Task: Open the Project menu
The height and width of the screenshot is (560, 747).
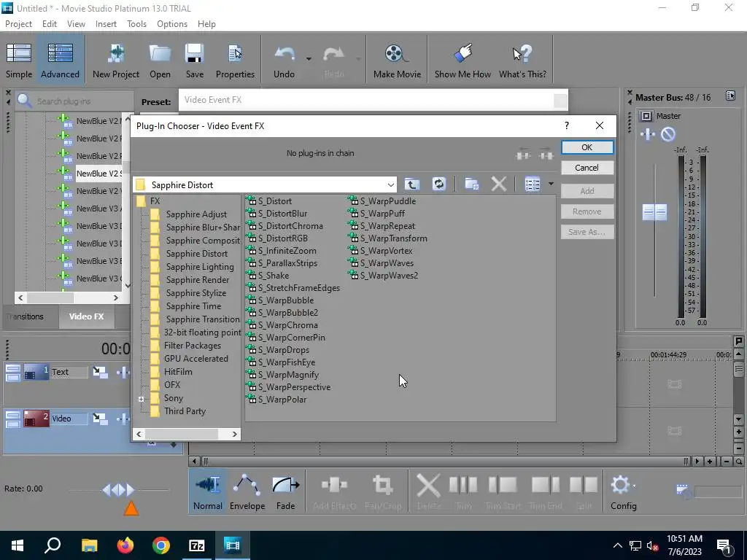Action: [x=18, y=24]
